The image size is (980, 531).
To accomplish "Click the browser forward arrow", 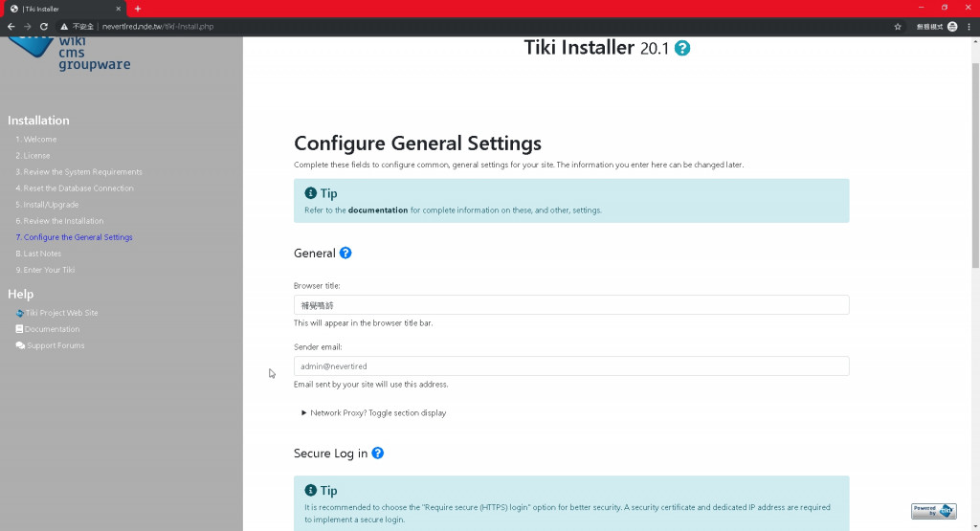I will 27,26.
